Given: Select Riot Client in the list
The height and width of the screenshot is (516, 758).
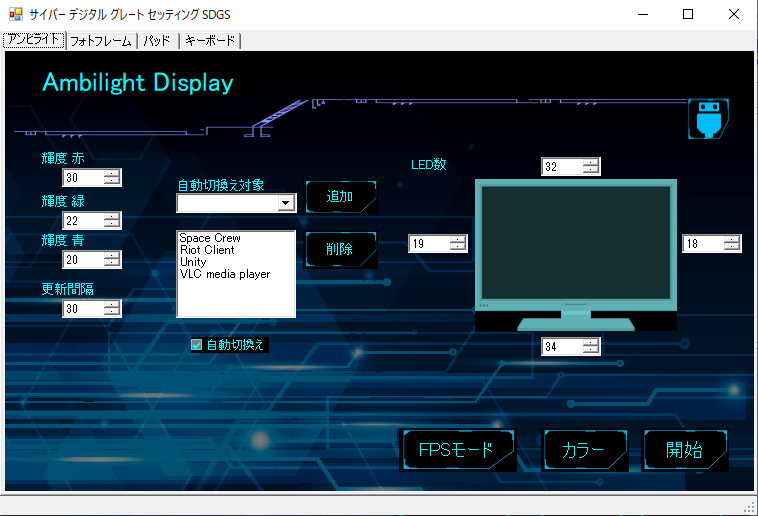Looking at the screenshot, I should click(207, 250).
